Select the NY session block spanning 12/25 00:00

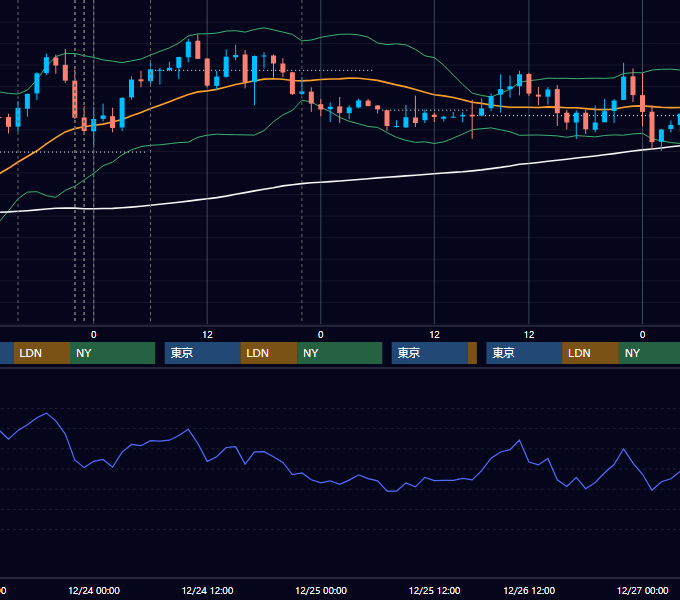point(340,353)
